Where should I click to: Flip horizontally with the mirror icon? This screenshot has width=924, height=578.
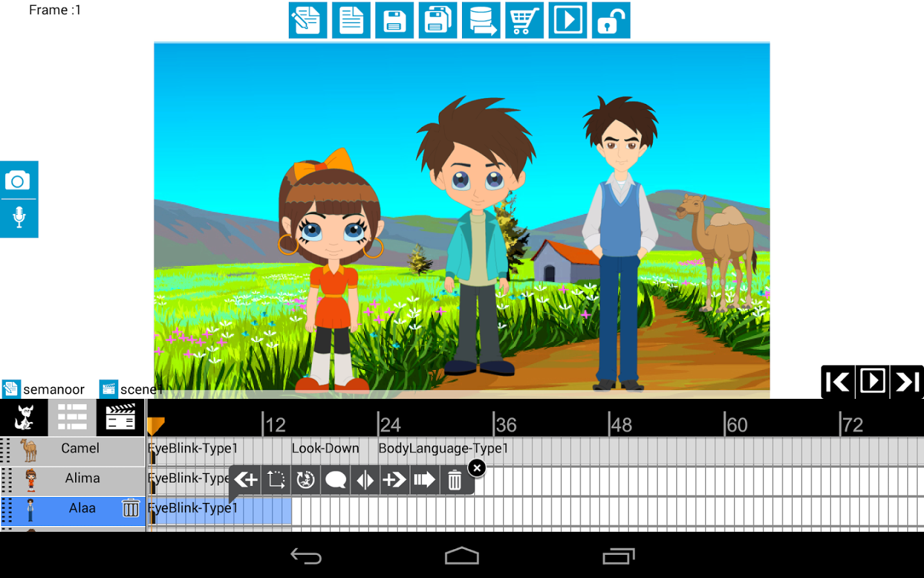pyautogui.click(x=365, y=480)
